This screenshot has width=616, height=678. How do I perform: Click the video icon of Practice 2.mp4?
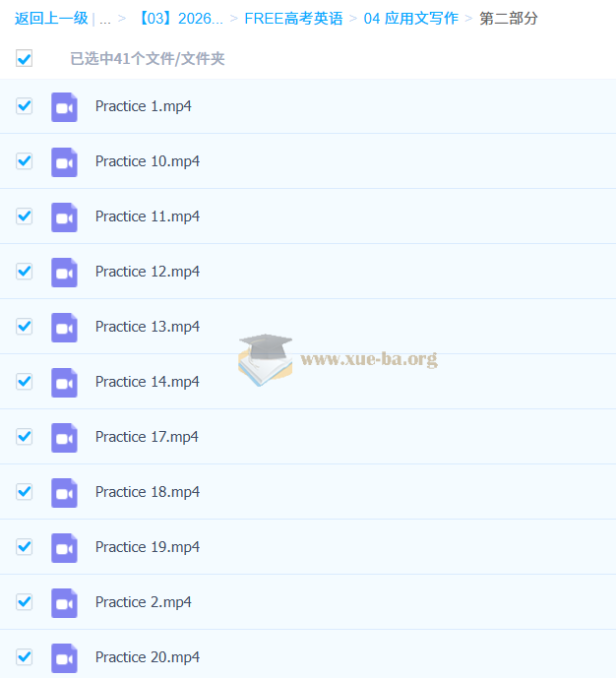pos(64,602)
